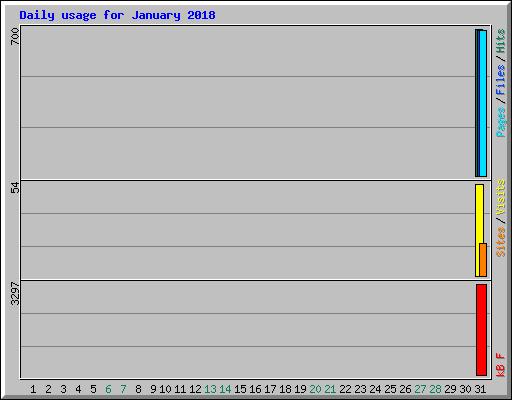The height and width of the screenshot is (400, 512).
Task: Click day label '29' on the x-axis
Action: tap(450, 389)
